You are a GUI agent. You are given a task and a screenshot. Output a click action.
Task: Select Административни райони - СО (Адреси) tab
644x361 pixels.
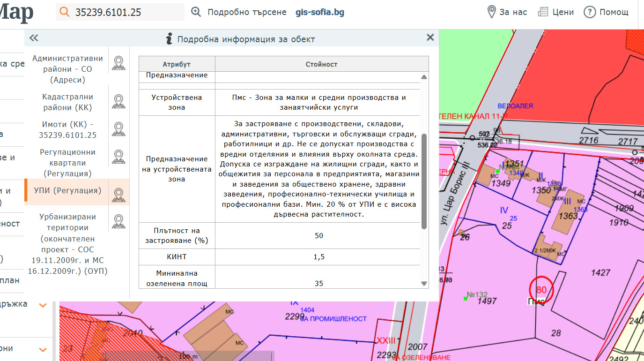[x=67, y=69]
